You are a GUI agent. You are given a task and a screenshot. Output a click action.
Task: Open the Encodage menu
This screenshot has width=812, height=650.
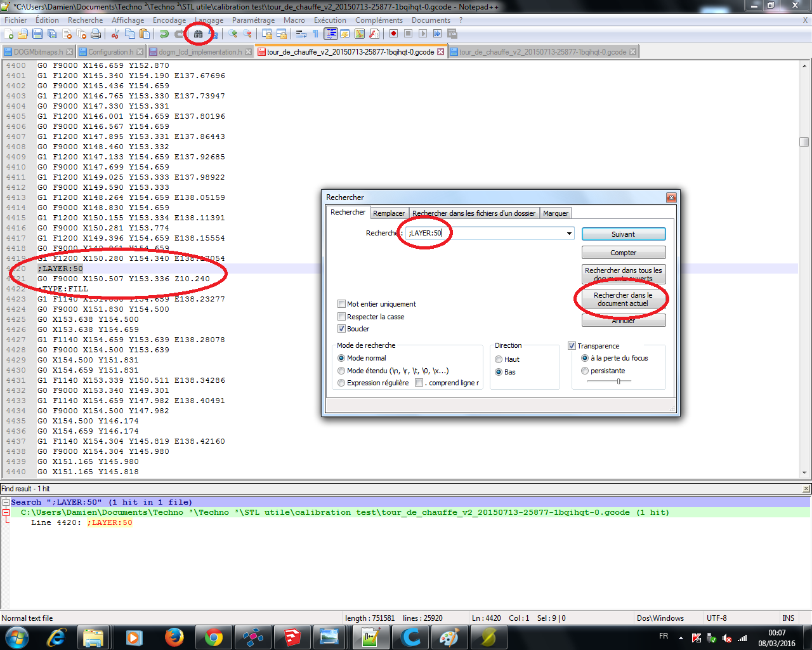[x=169, y=20]
